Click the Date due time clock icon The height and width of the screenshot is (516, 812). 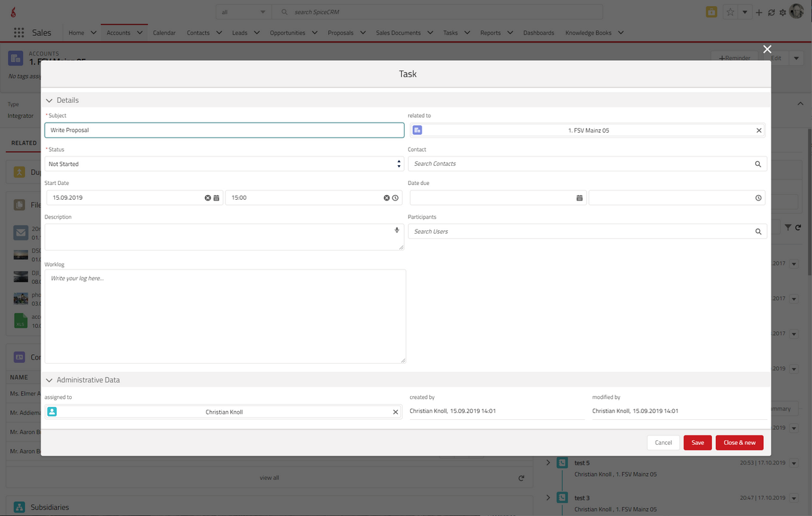tap(759, 198)
